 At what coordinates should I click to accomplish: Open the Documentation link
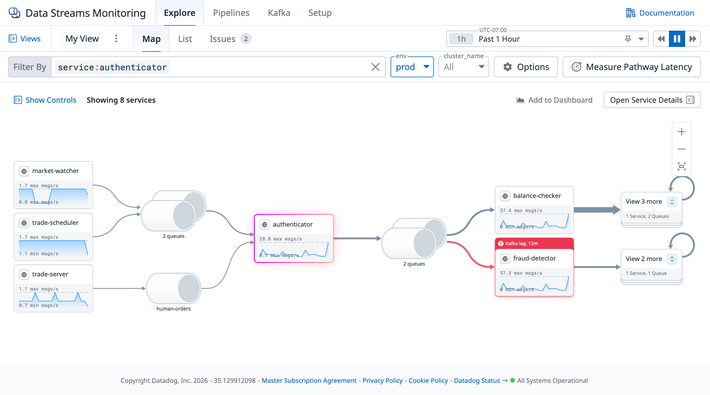(660, 13)
